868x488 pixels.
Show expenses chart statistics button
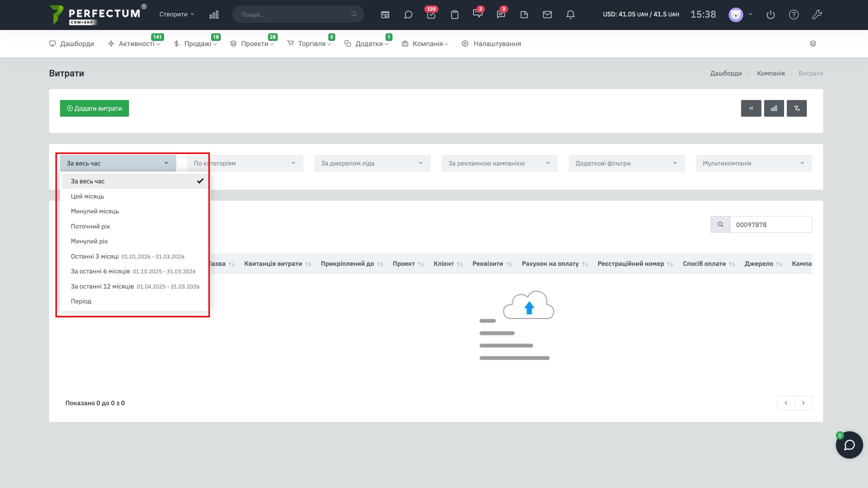pos(774,108)
